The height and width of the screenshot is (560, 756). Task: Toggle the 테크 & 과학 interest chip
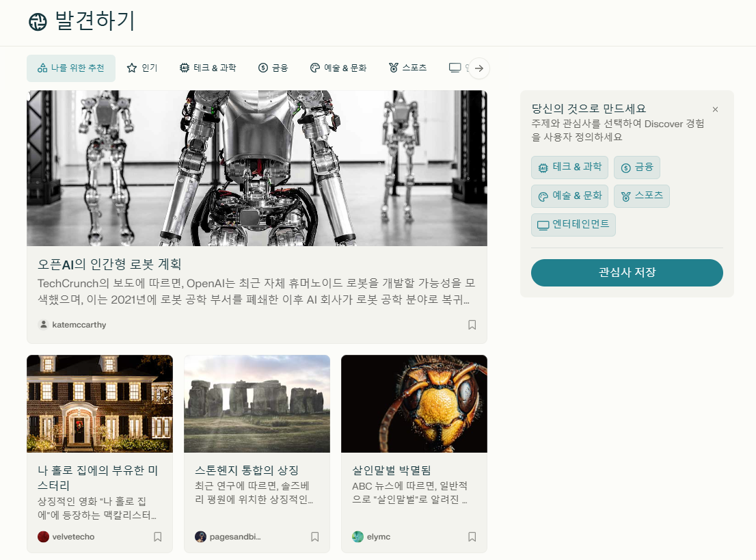pos(569,167)
